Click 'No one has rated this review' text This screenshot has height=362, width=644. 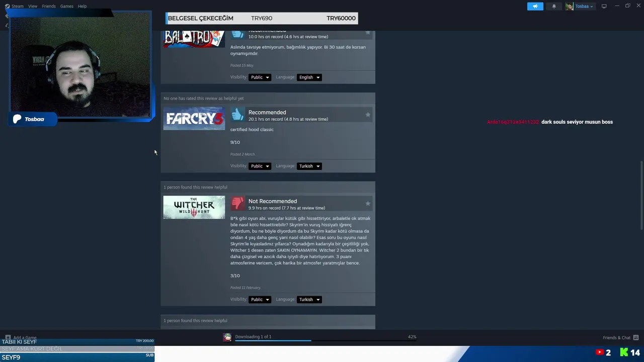click(x=203, y=99)
